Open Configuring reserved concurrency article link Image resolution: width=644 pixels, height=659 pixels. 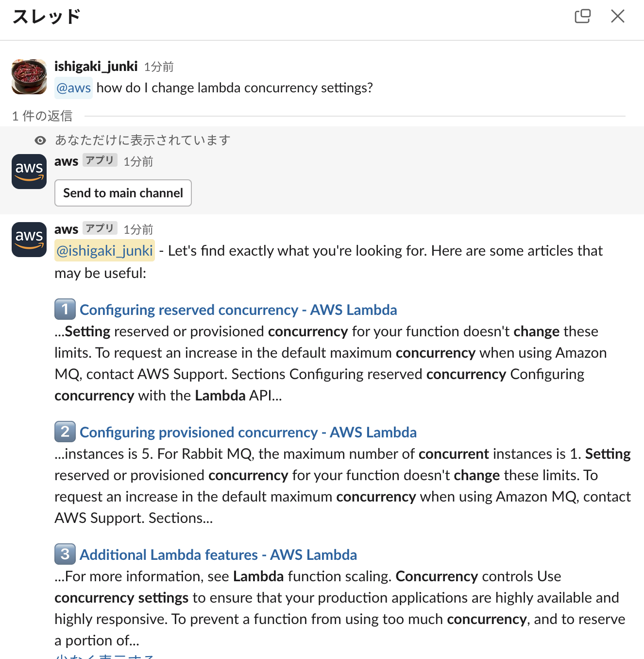238,310
